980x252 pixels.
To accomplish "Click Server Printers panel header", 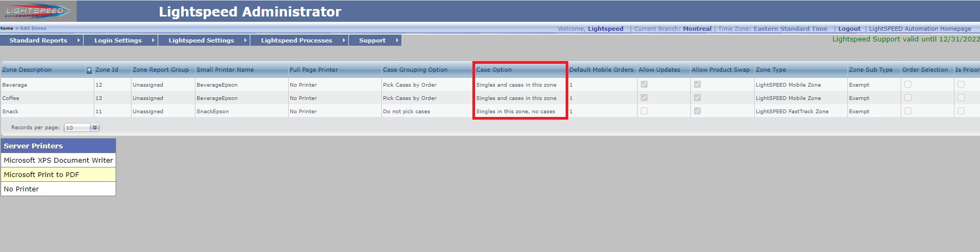I will pos(58,146).
